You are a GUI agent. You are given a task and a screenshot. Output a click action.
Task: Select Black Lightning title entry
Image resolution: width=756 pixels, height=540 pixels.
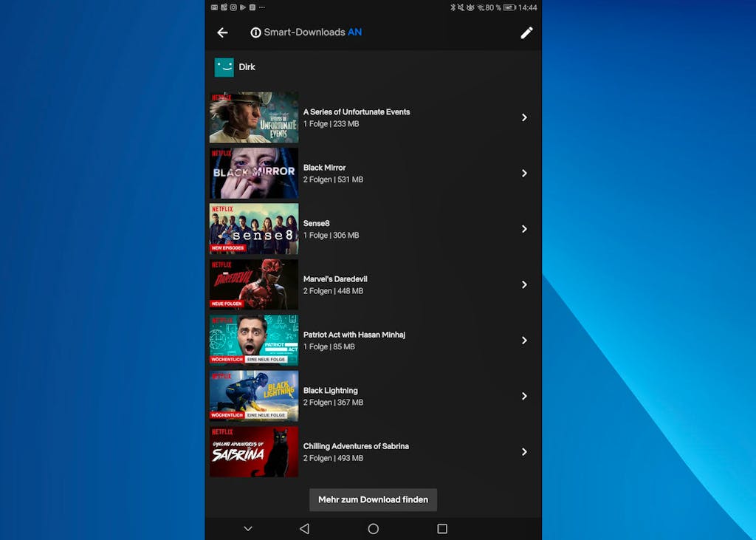330,390
